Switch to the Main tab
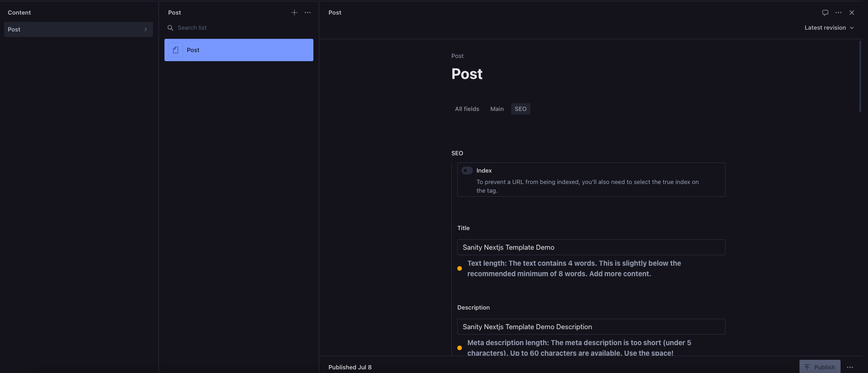This screenshot has height=373, width=868. tap(497, 109)
